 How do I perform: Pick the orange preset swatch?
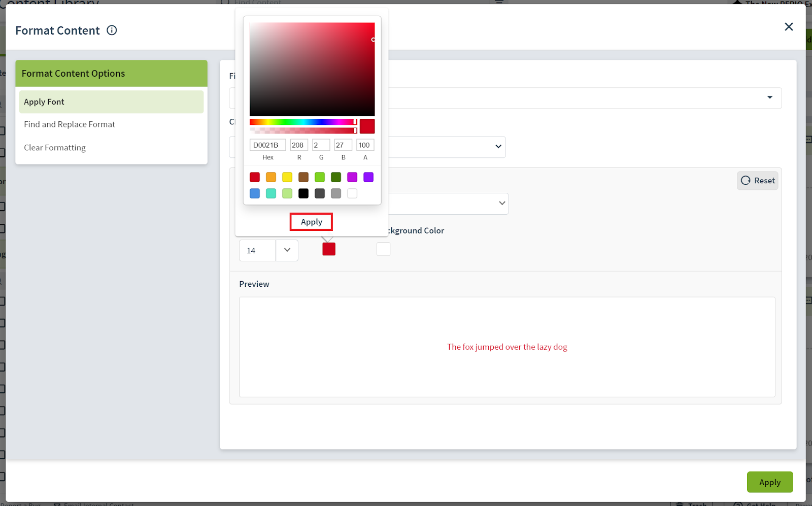pos(271,177)
